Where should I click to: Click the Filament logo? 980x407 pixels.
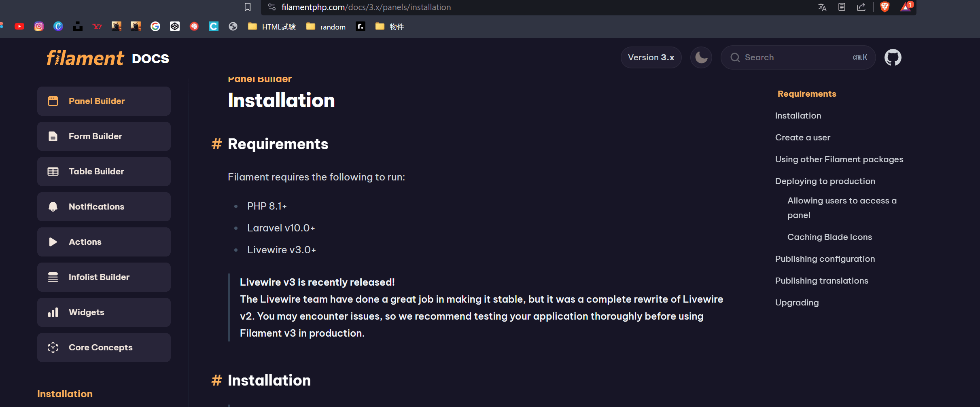[85, 57]
